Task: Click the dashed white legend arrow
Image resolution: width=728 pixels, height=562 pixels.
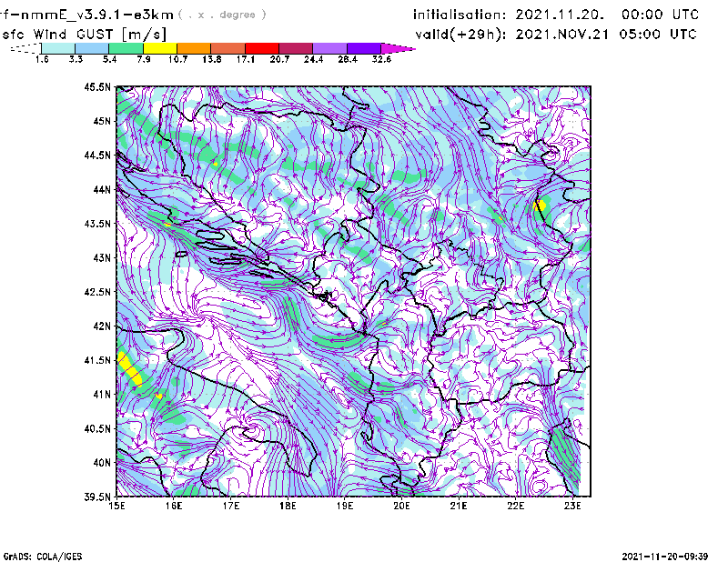Action: pos(25,48)
